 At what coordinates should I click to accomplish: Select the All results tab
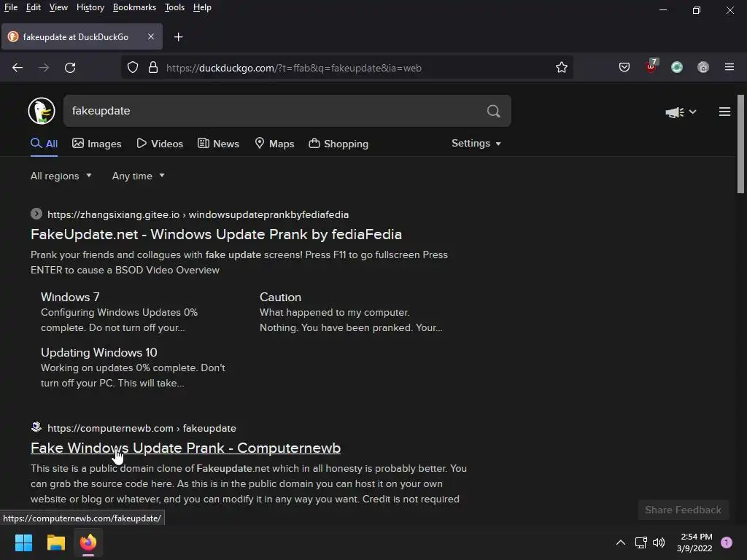click(44, 144)
